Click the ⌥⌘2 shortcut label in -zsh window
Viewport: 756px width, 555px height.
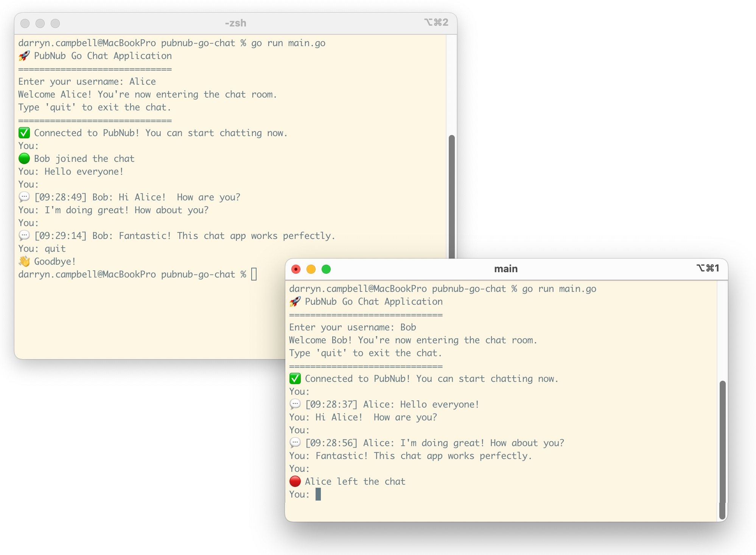coord(436,22)
